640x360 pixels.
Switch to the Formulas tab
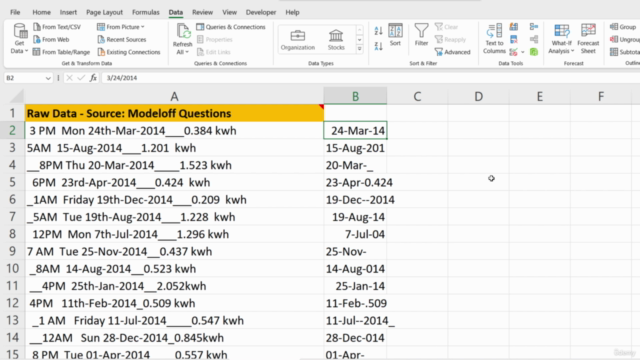point(146,12)
